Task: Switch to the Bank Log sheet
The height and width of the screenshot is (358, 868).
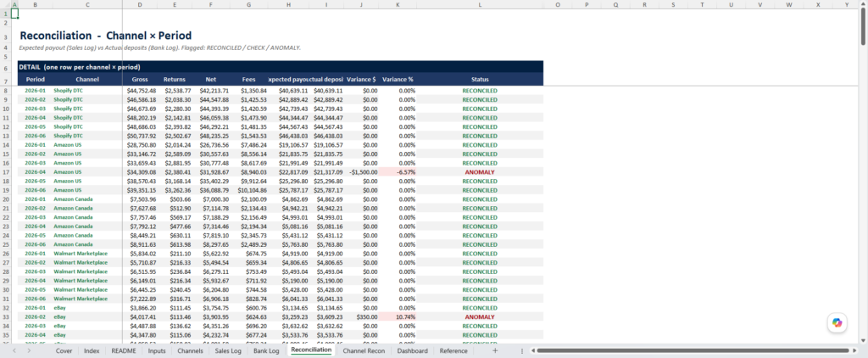Action: pos(266,351)
